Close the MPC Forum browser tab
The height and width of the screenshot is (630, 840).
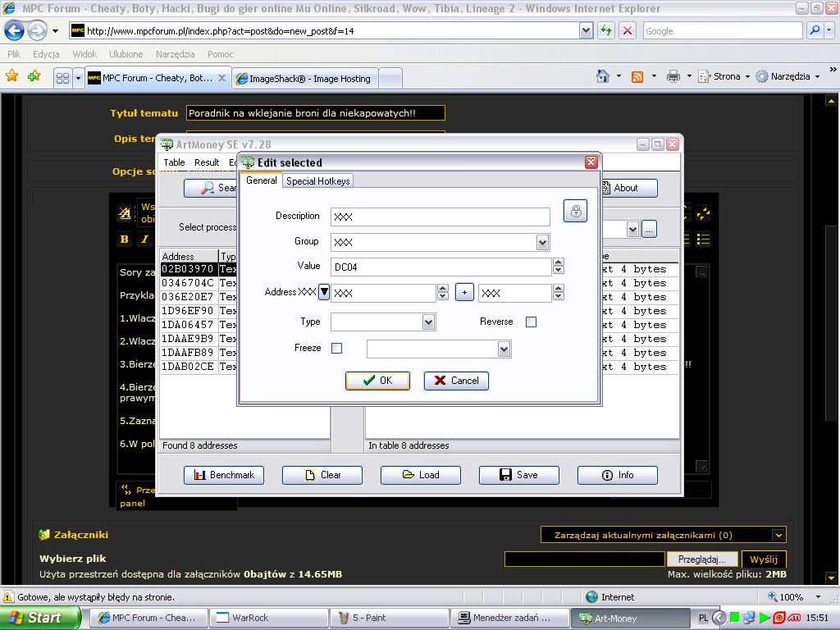(x=221, y=78)
